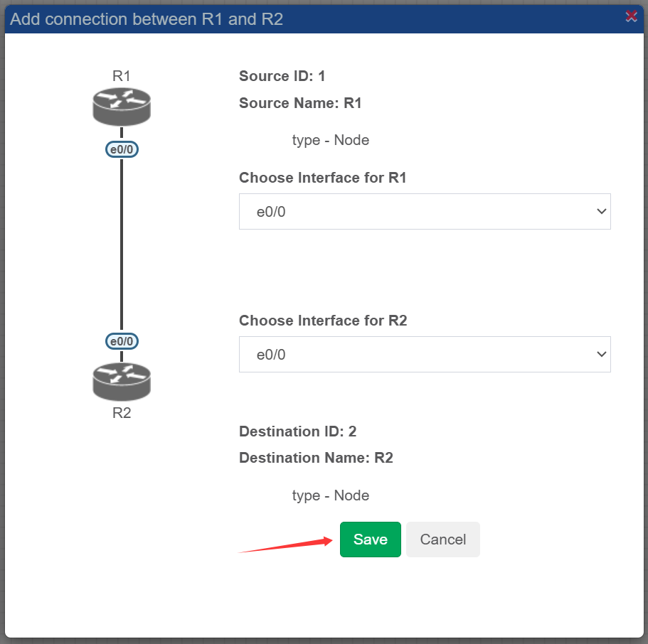Click the link line connecting R1 and R2
Screen dimensions: 648x644
122,245
